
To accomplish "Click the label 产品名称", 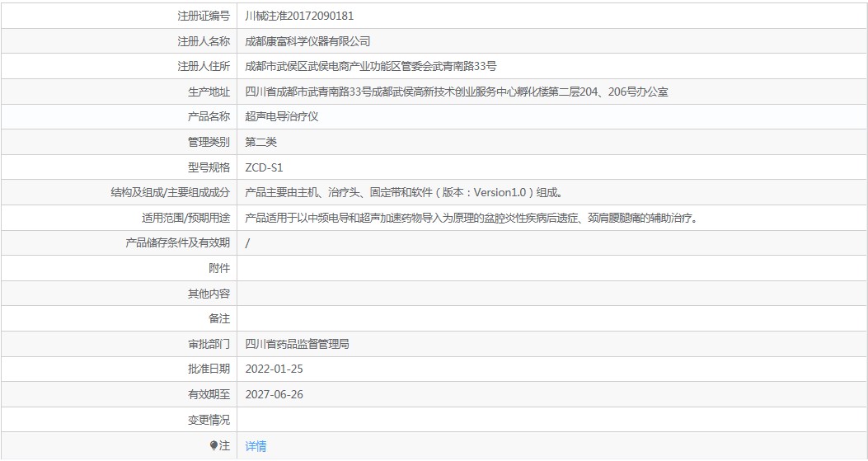I will tap(209, 117).
